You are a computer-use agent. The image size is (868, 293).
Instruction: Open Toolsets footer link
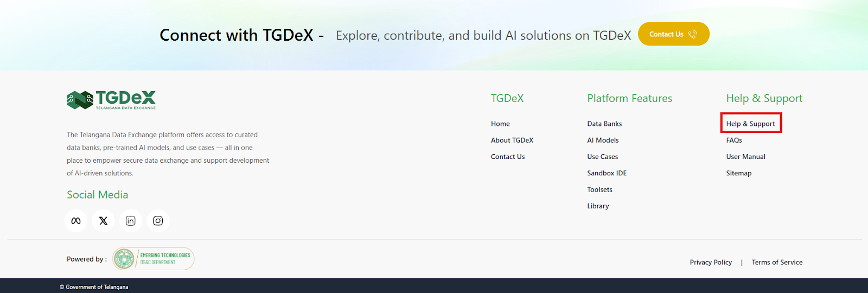[599, 189]
